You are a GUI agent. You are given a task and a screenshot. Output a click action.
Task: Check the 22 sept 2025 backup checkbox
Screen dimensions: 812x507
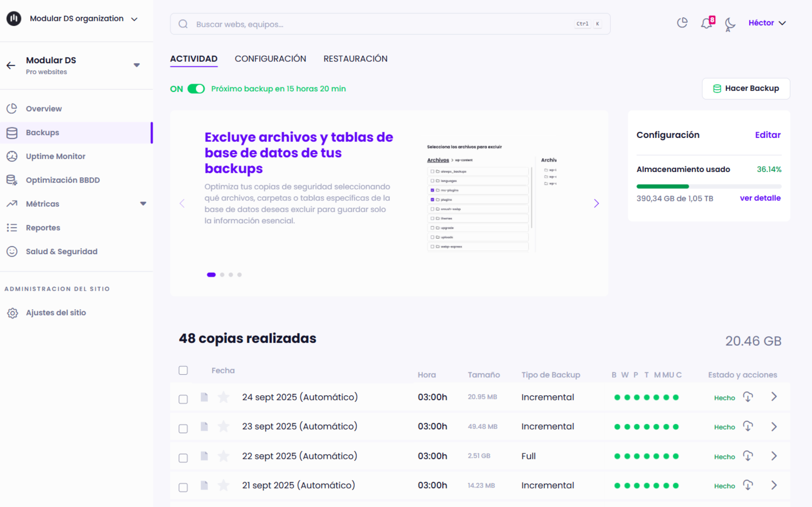(x=183, y=458)
